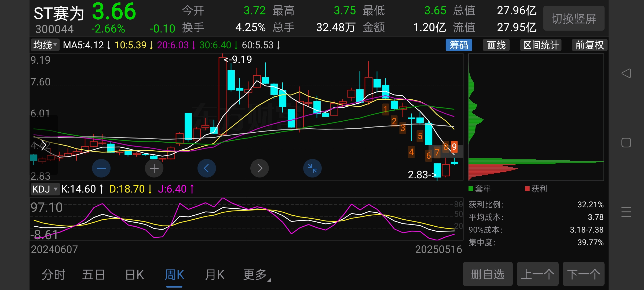Switch to the 日K tab
Image resolution: width=644 pixels, height=290 pixels.
[x=135, y=275]
